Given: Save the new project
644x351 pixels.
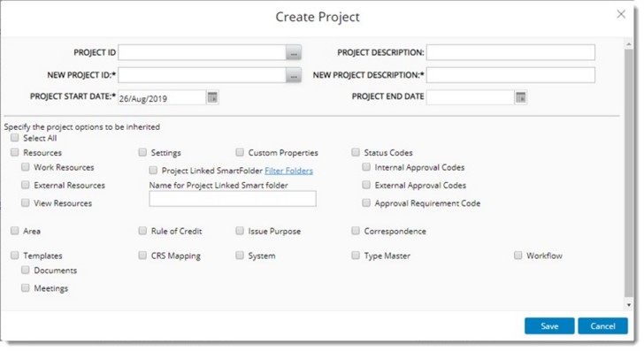Looking at the screenshot, I should [549, 326].
